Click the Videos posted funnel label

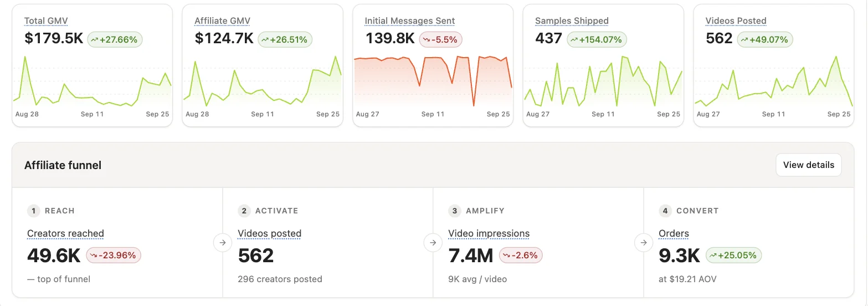point(269,233)
